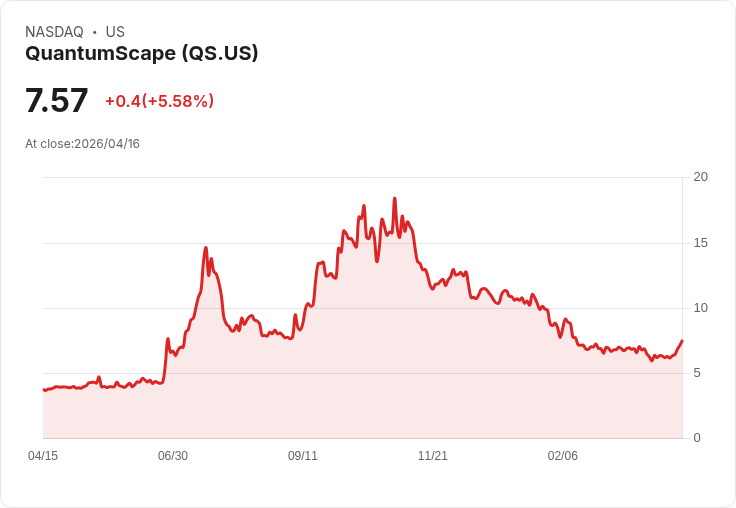Click the start point of the price line
Screen dimensions: 736x508
click(44, 390)
